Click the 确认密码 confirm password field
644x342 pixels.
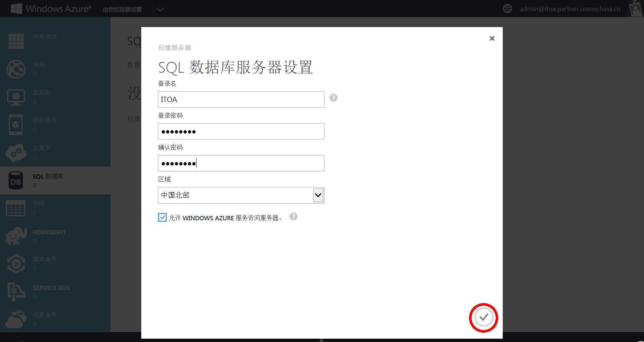pyautogui.click(x=241, y=163)
